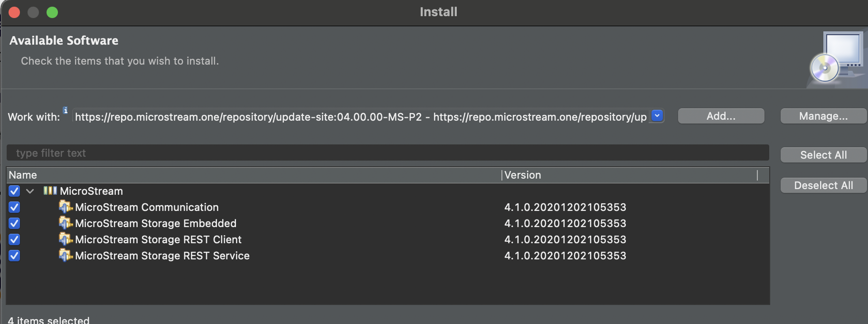Viewport: 868px width, 324px height.
Task: Uncheck the MicroStream parent checkbox
Action: coord(14,191)
